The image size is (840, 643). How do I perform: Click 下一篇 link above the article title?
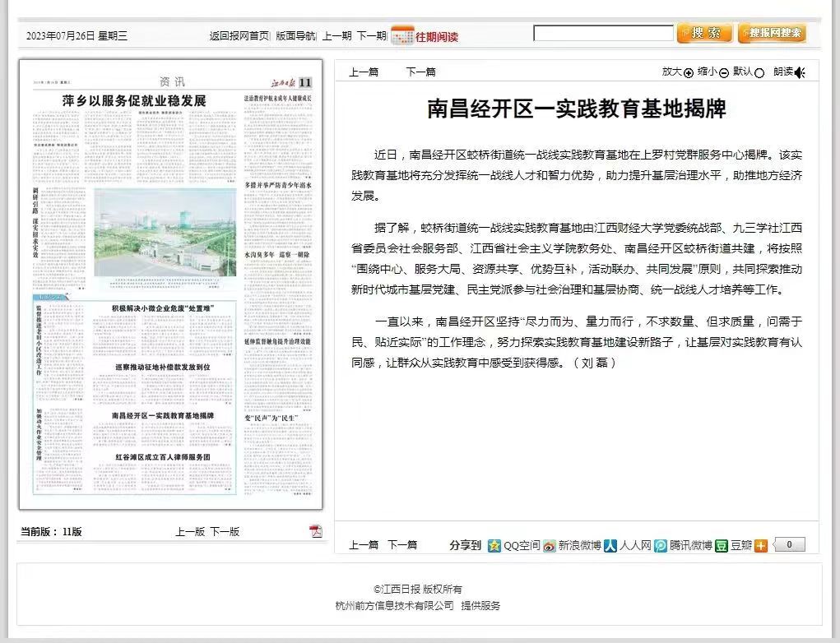[420, 72]
